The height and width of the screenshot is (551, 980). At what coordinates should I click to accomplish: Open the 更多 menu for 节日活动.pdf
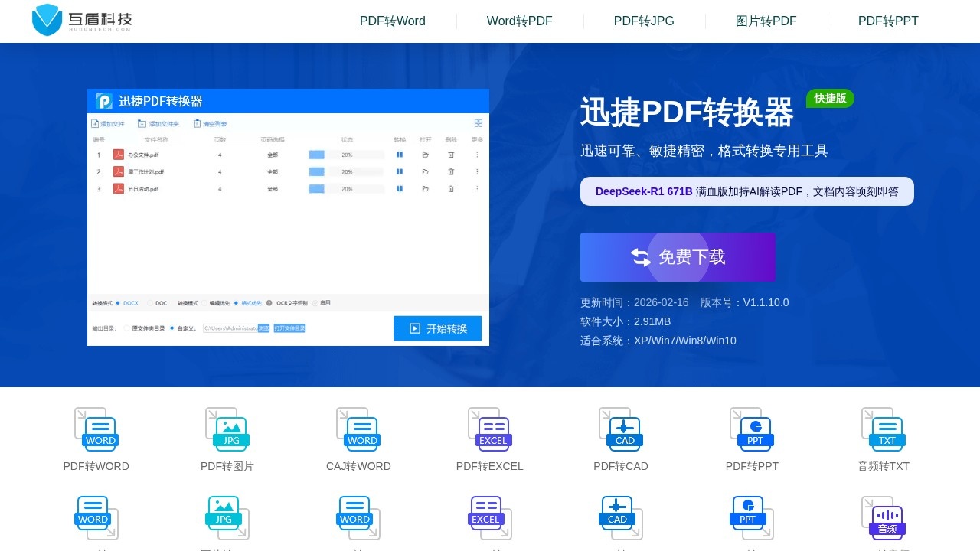(476, 189)
